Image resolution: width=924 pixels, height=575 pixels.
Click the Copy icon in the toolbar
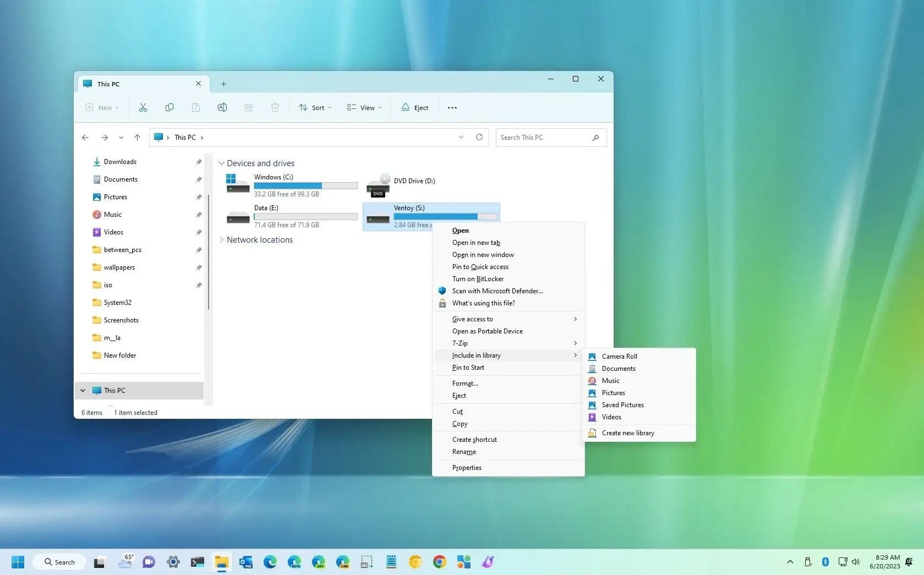coord(169,107)
